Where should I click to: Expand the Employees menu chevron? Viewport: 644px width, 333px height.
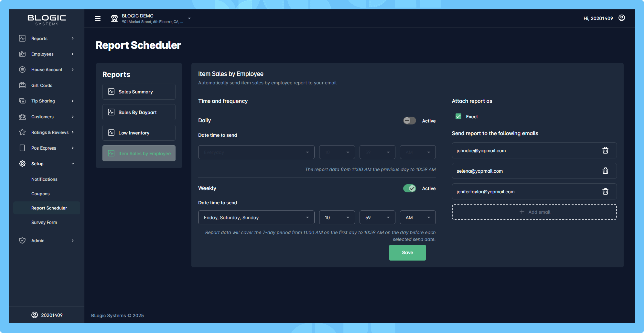click(x=73, y=54)
